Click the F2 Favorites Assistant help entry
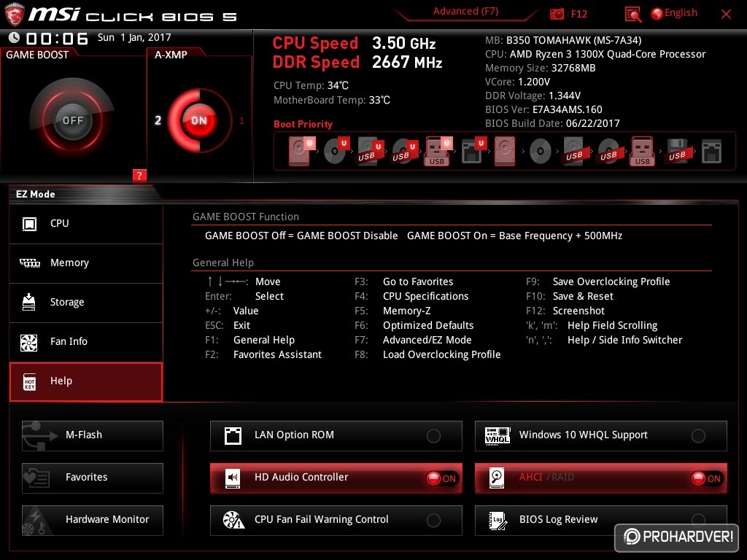The image size is (747, 560). [263, 355]
